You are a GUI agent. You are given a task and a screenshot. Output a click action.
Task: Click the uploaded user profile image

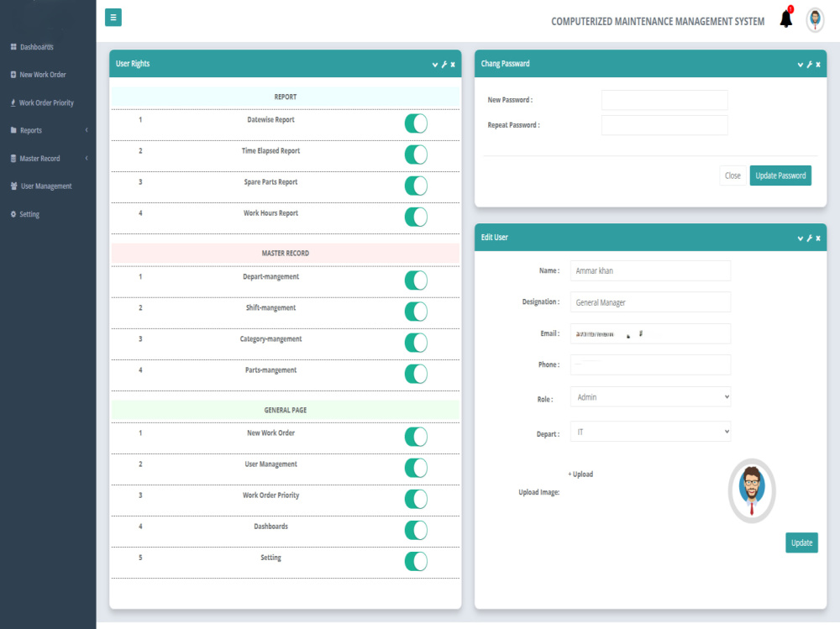[x=752, y=490]
